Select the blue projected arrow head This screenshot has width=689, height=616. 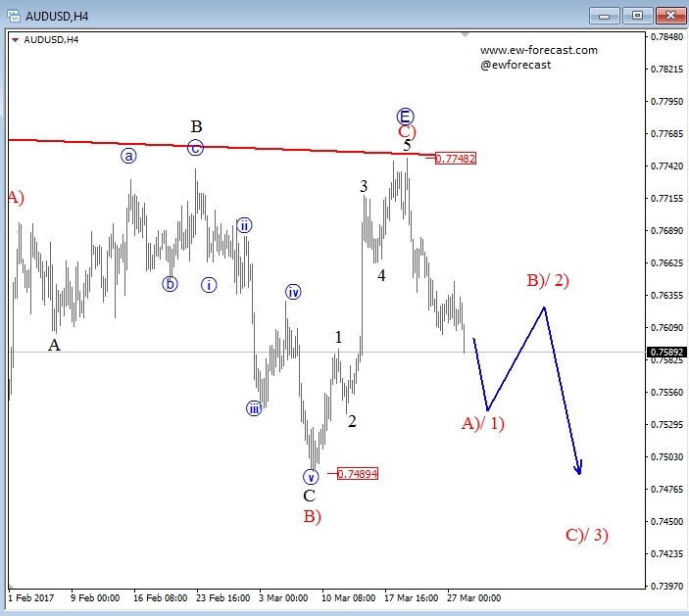579,468
